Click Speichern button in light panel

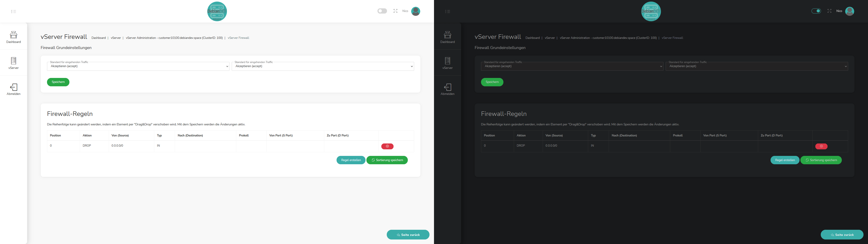(58, 82)
